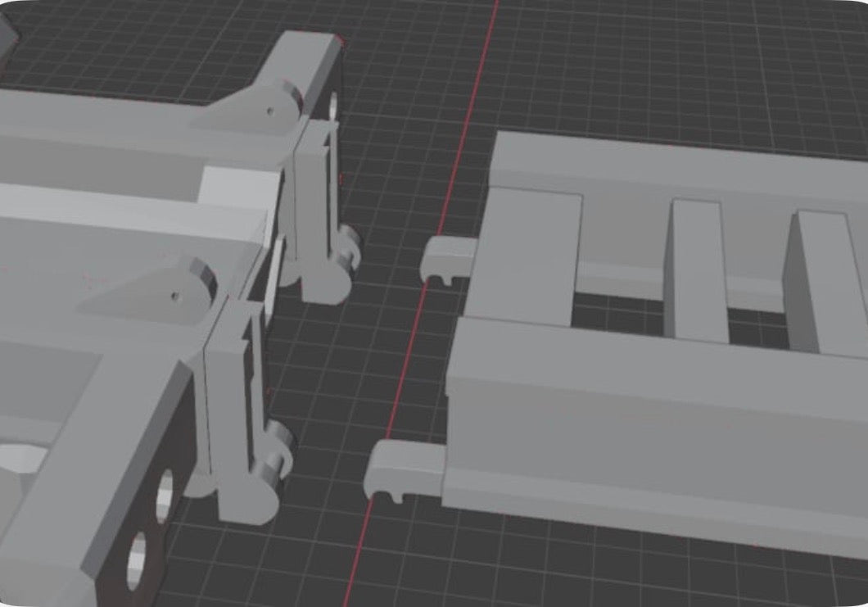Image resolution: width=868 pixels, height=607 pixels.
Task: Click the wide leftmost crossbar of right frame
Action: [x=523, y=256]
